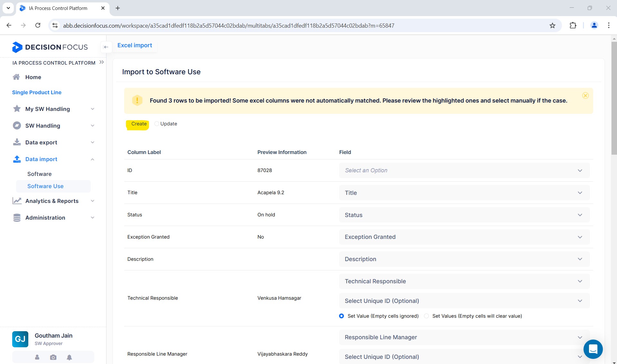This screenshot has height=364, width=617.
Task: Open Select Unique ID dropdown for Responsible Line Manager
Action: click(464, 357)
